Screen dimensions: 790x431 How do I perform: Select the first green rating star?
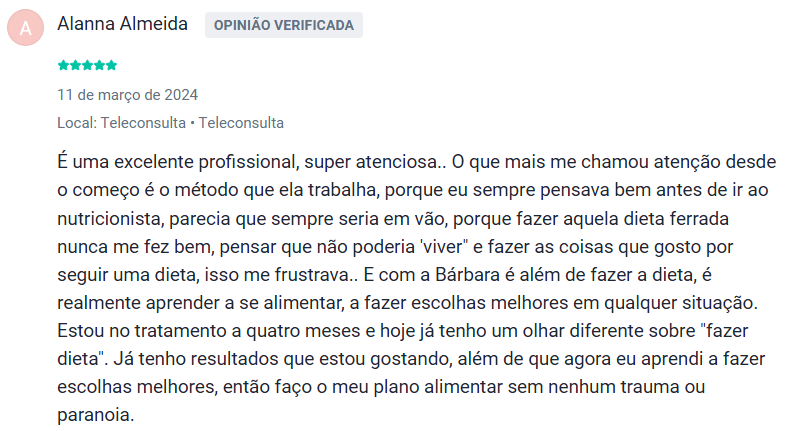(x=63, y=66)
